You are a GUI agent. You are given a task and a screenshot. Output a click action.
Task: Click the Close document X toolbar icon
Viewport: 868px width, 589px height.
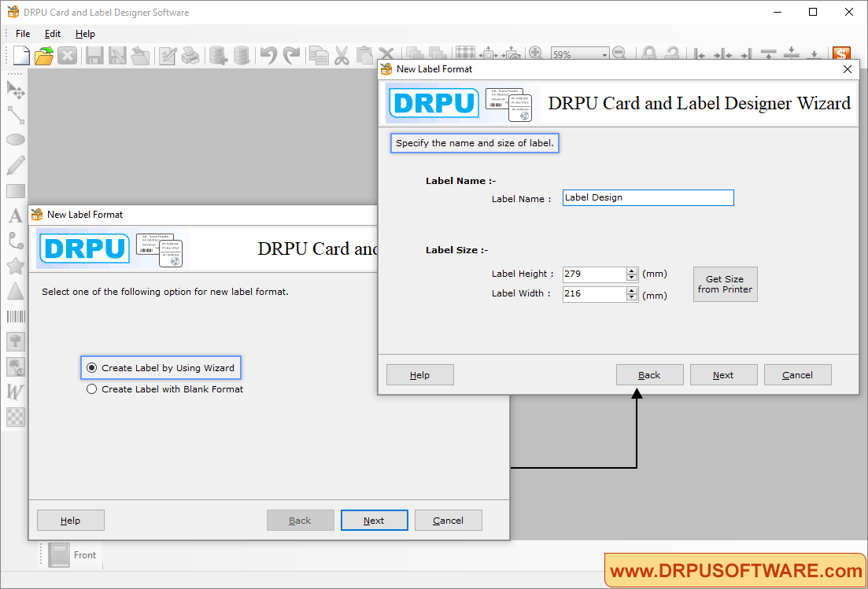pyautogui.click(x=67, y=55)
